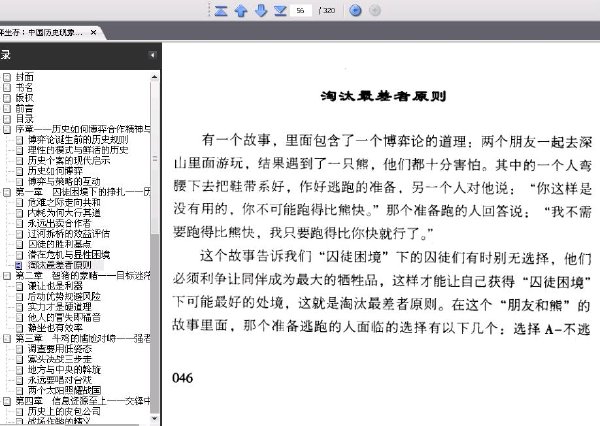Open bookmark 前言
This screenshot has width=600, height=426.
click(25, 108)
